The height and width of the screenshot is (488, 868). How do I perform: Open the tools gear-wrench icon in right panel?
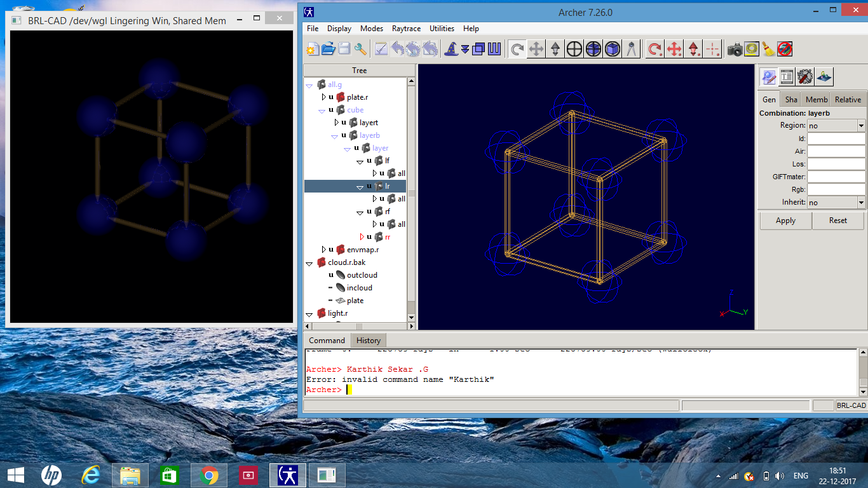coord(805,77)
